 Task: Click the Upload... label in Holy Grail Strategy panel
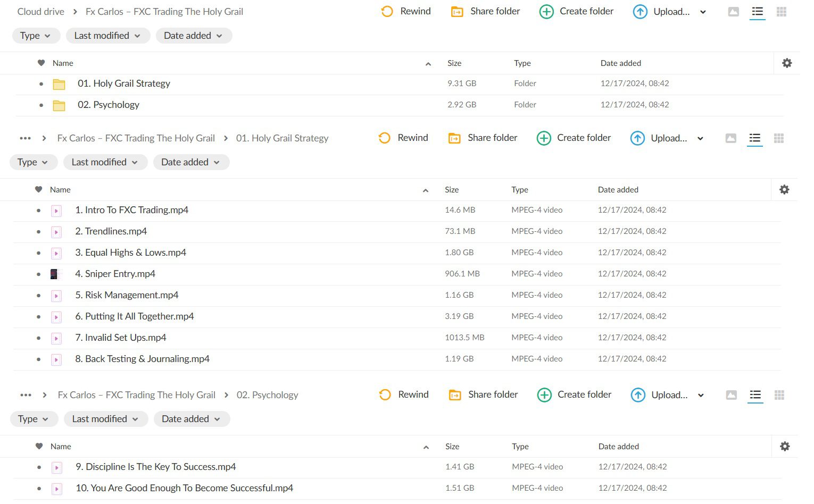tap(669, 138)
